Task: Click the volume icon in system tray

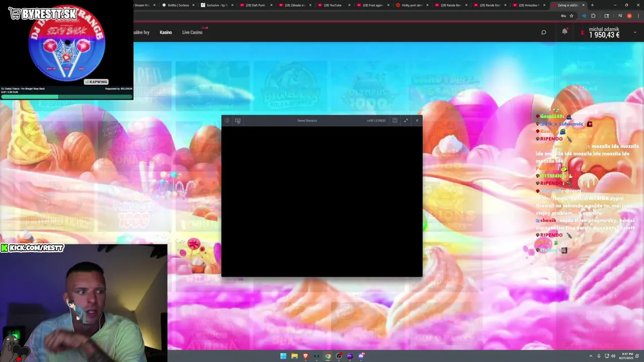Action: pyautogui.click(x=613, y=356)
